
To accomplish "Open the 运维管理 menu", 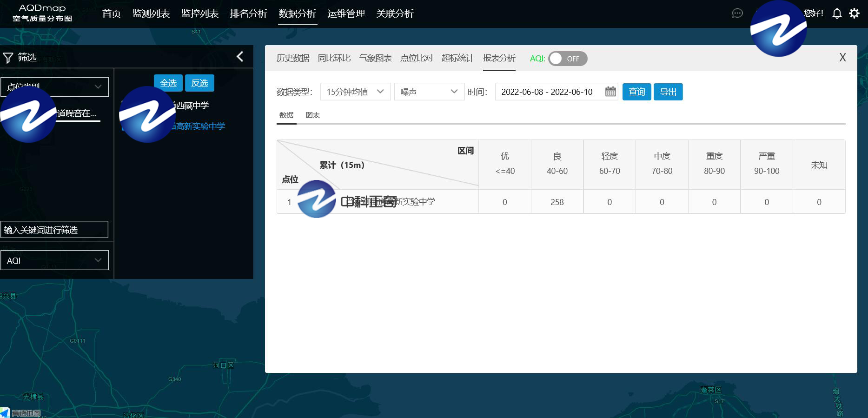I will click(346, 14).
